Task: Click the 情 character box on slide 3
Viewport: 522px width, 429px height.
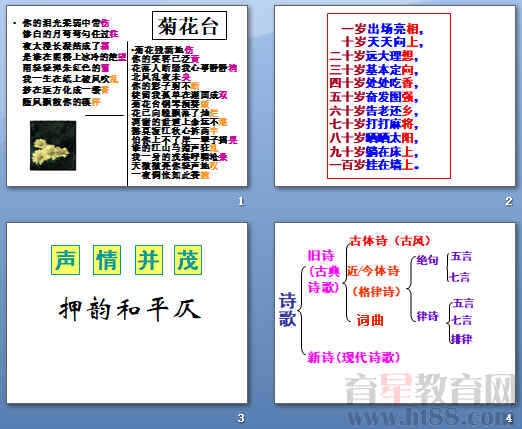Action: (107, 260)
